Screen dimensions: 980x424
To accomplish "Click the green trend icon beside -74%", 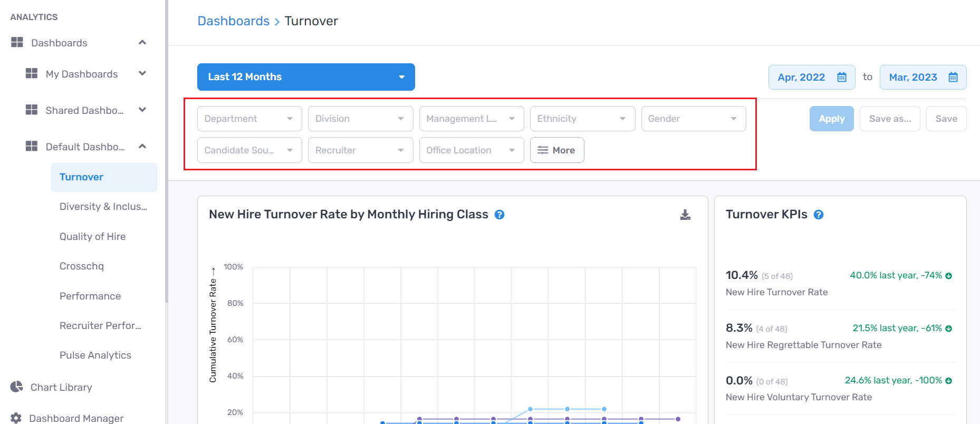I will [x=948, y=276].
